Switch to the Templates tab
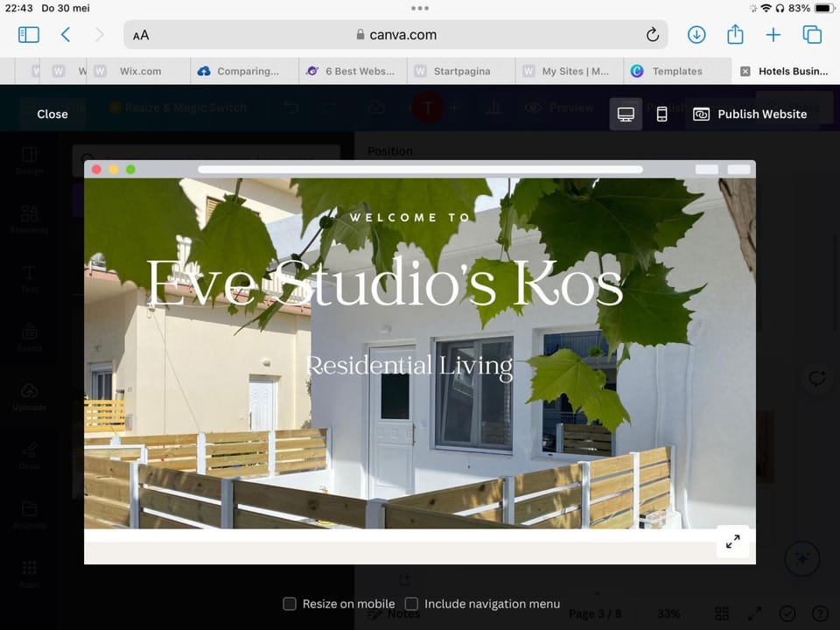The width and height of the screenshot is (840, 630). click(x=676, y=72)
